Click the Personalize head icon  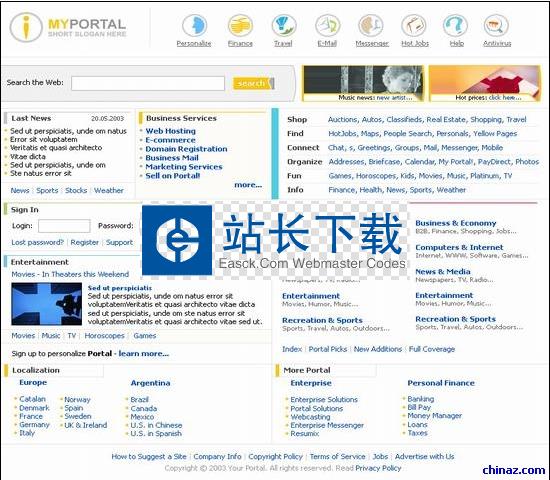[195, 25]
